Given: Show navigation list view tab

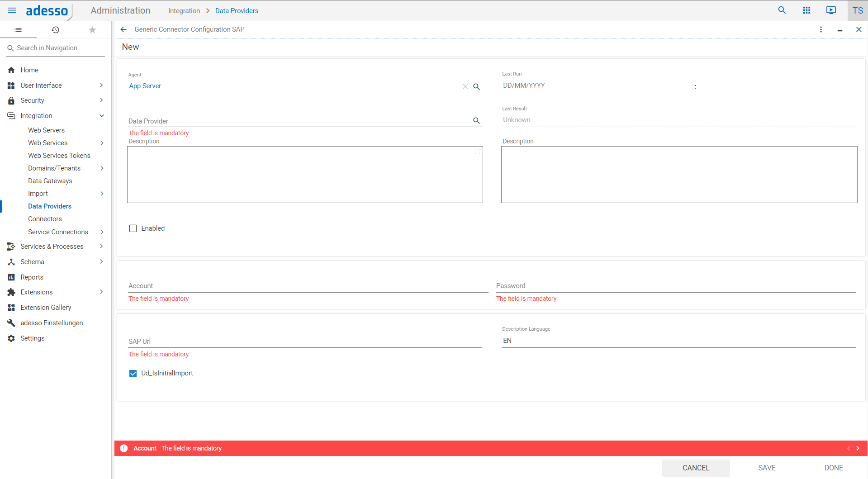Looking at the screenshot, I should pyautogui.click(x=18, y=30).
